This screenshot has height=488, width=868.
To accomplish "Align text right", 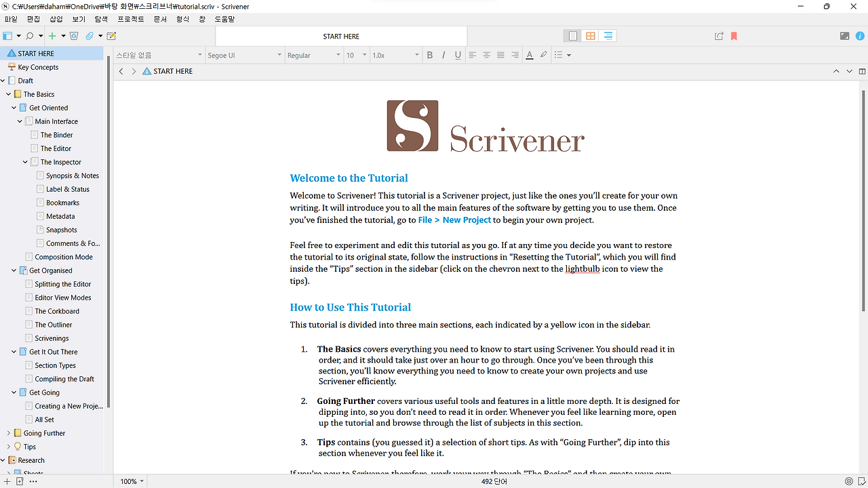I will click(x=515, y=55).
